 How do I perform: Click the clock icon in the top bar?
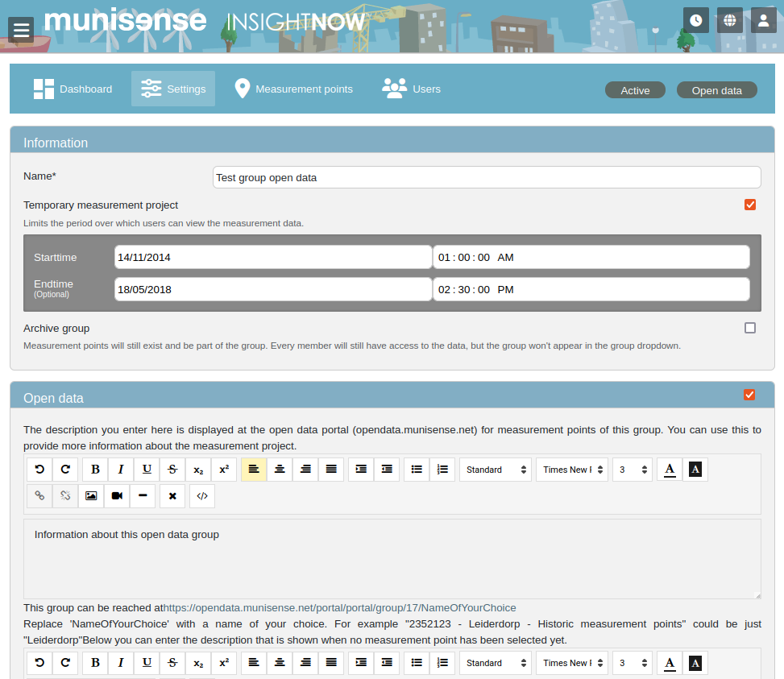tap(696, 20)
